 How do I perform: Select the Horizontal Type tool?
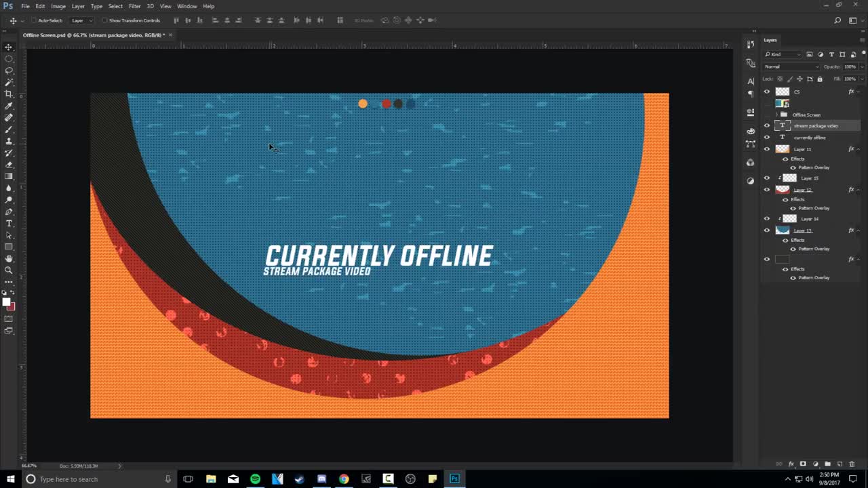[x=9, y=223]
